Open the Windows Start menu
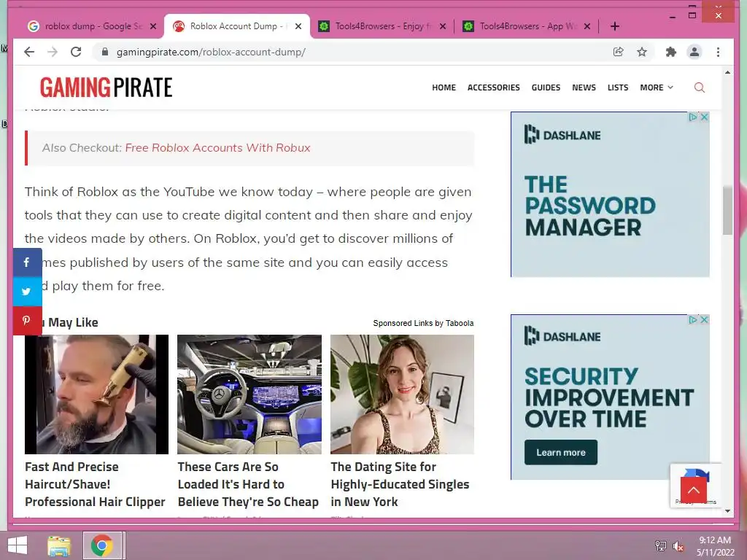Screen dimensions: 747x560 click(18, 545)
